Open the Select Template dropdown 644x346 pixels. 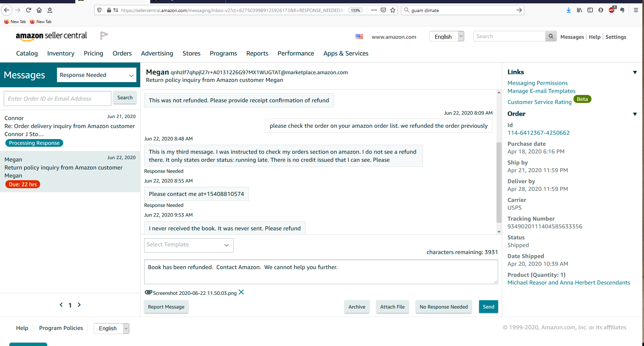pos(189,245)
